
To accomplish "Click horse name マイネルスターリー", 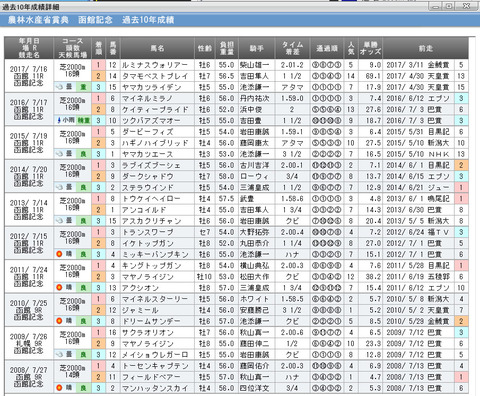I will [155, 299].
